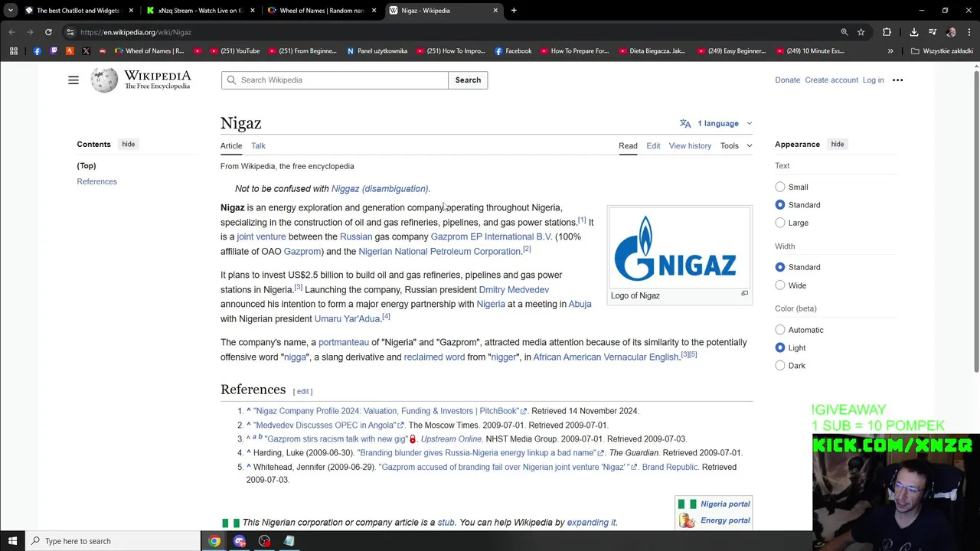View site information icon in address bar
Screen dimensions: 980x551
(70, 32)
